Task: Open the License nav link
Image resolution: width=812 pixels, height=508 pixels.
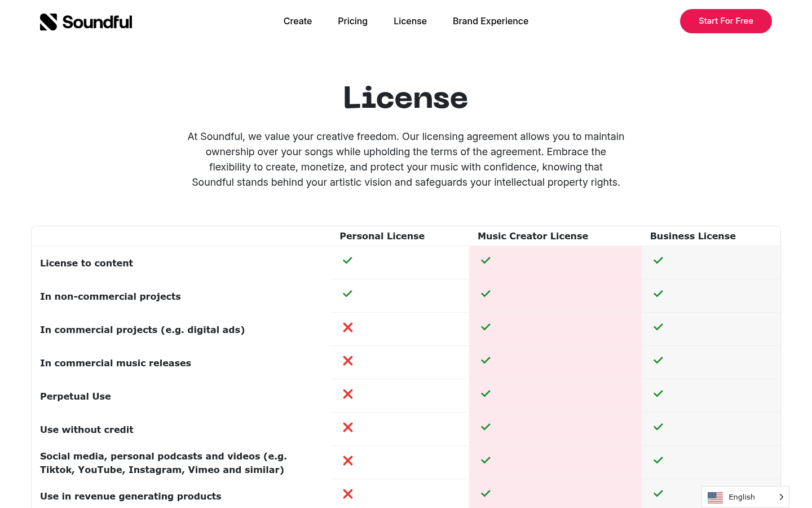Action: (410, 21)
